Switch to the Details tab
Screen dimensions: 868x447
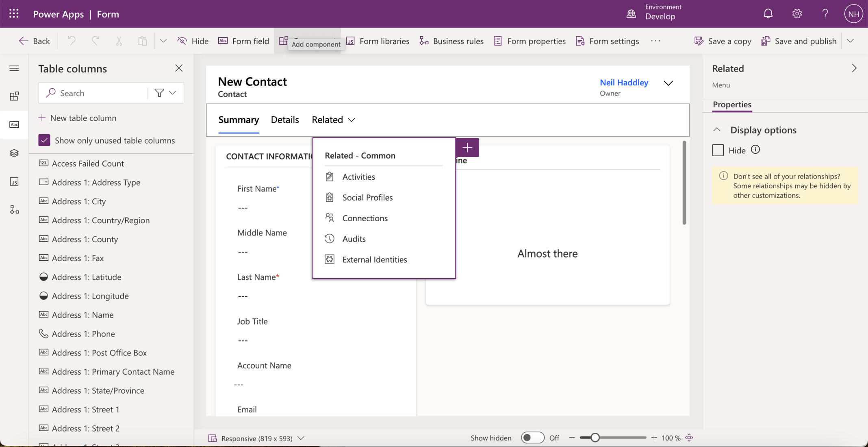coord(284,120)
